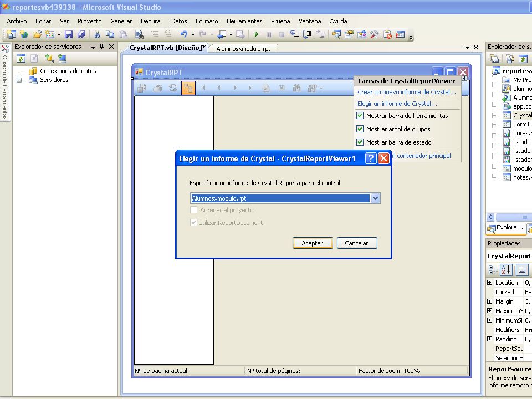532x399 pixels.
Task: Click the Undo arrow icon
Action: tap(184, 34)
